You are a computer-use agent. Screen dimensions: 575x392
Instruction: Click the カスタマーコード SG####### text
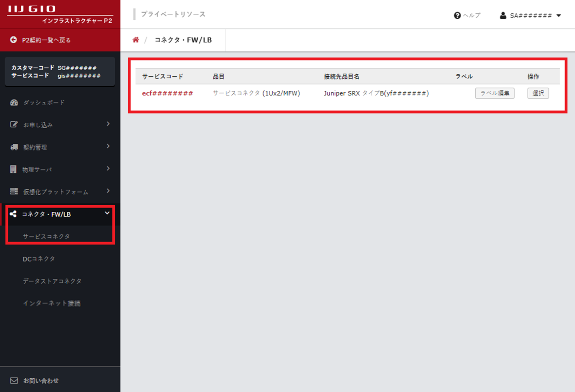[x=54, y=68]
